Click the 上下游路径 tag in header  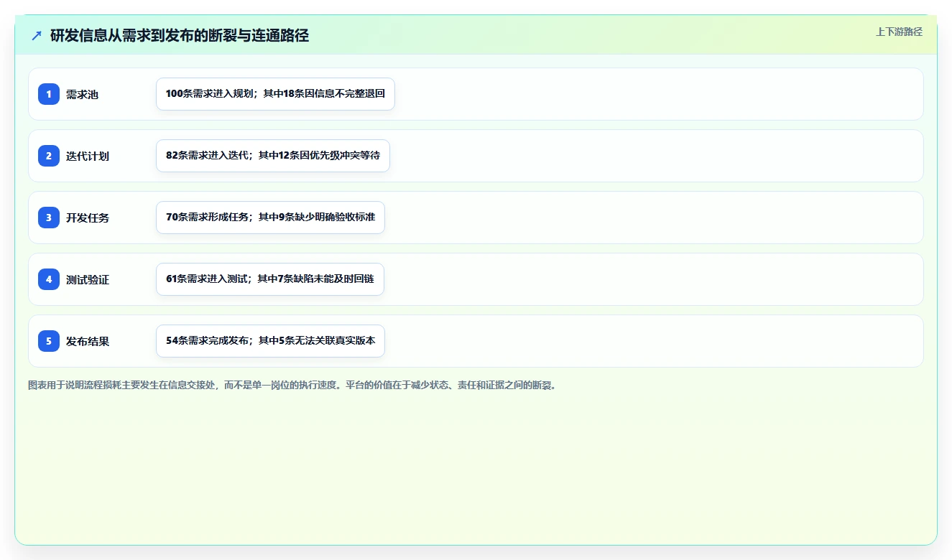[x=899, y=32]
